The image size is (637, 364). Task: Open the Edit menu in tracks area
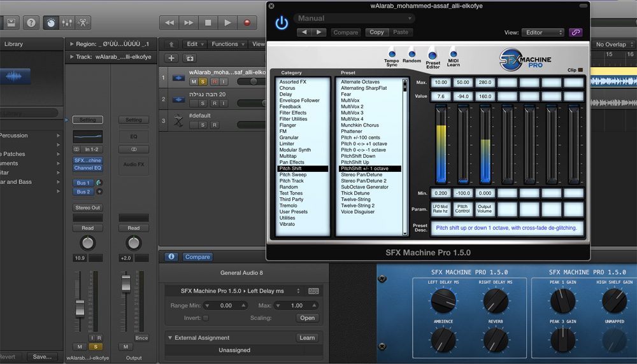[195, 45]
